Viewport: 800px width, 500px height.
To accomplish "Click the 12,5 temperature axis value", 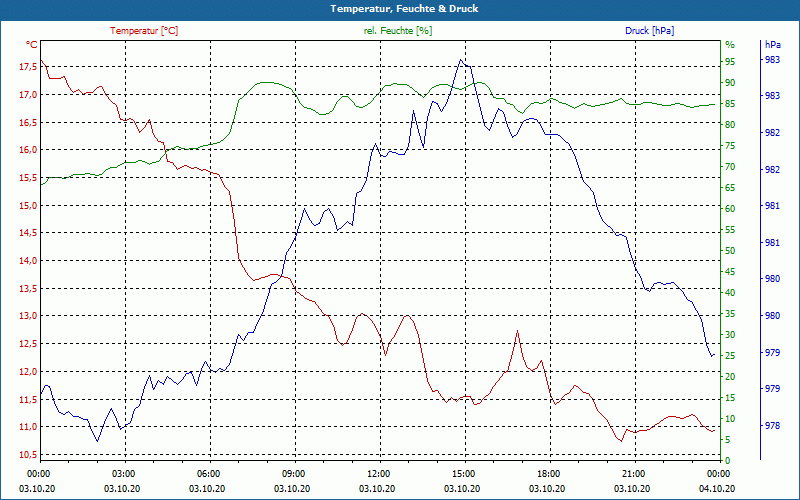I will (28, 344).
